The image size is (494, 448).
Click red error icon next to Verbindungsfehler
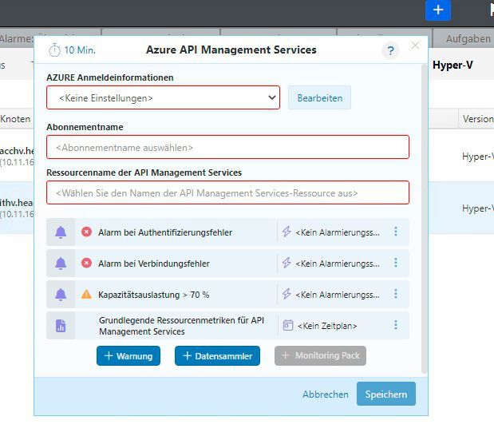pos(86,263)
